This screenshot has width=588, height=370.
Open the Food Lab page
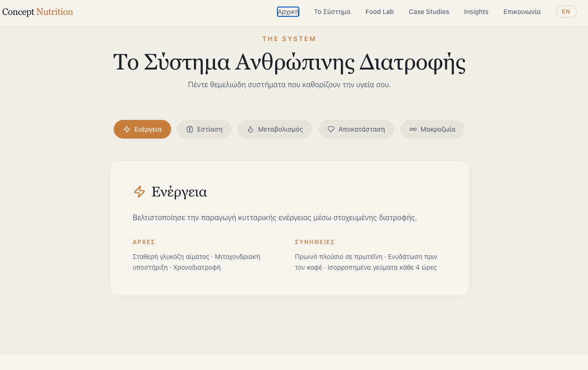(380, 12)
